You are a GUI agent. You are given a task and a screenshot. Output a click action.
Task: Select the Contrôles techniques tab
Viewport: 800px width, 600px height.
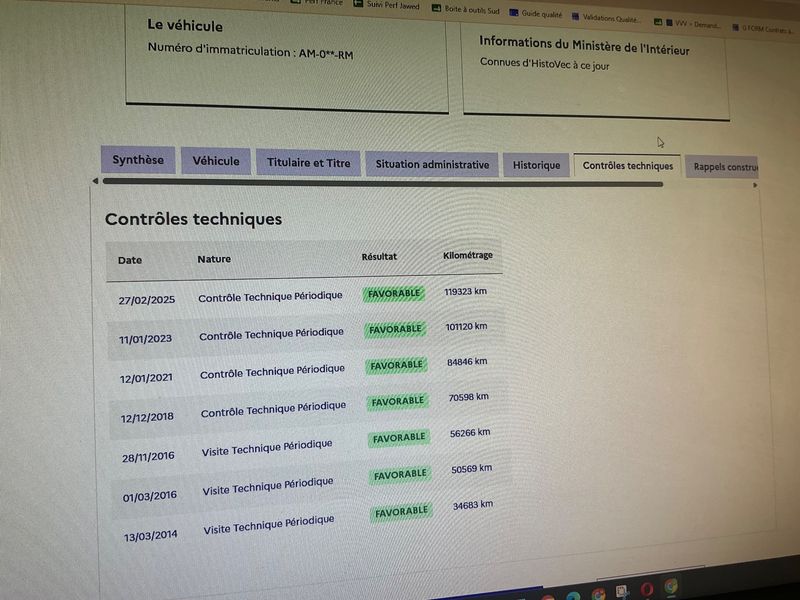pos(627,166)
